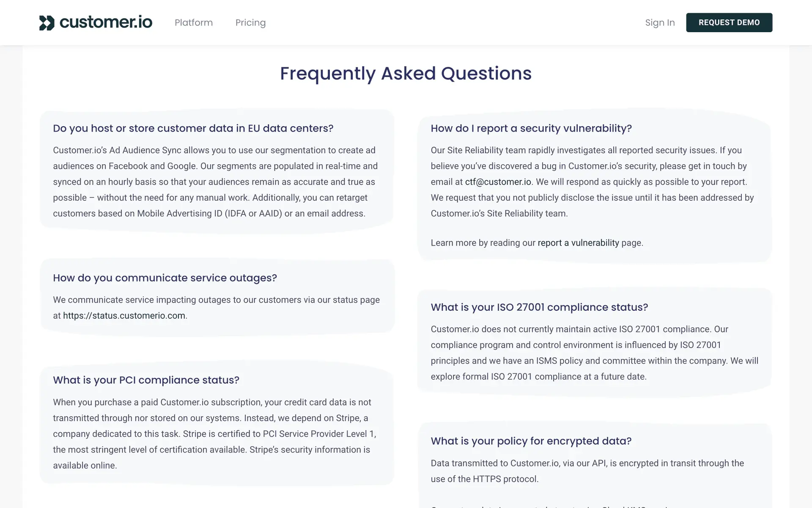Click the security vulnerability question heading

[x=531, y=128]
